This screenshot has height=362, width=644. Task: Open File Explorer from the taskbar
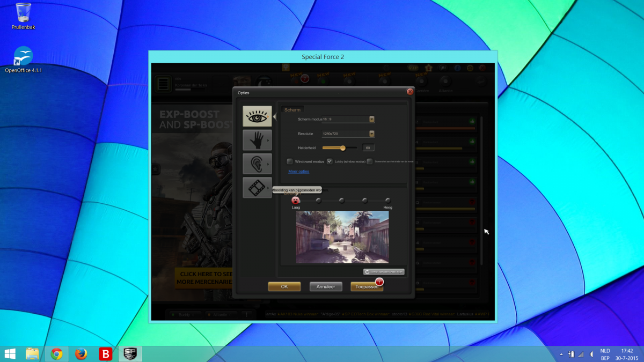pos(32,353)
